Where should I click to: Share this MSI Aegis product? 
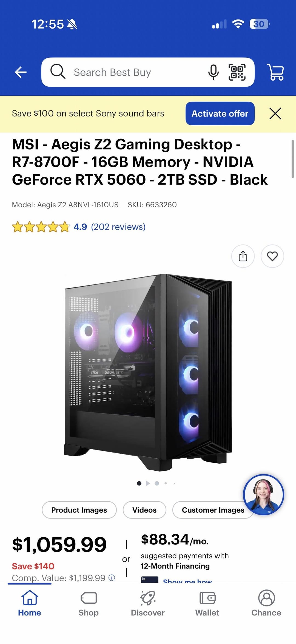click(x=243, y=256)
